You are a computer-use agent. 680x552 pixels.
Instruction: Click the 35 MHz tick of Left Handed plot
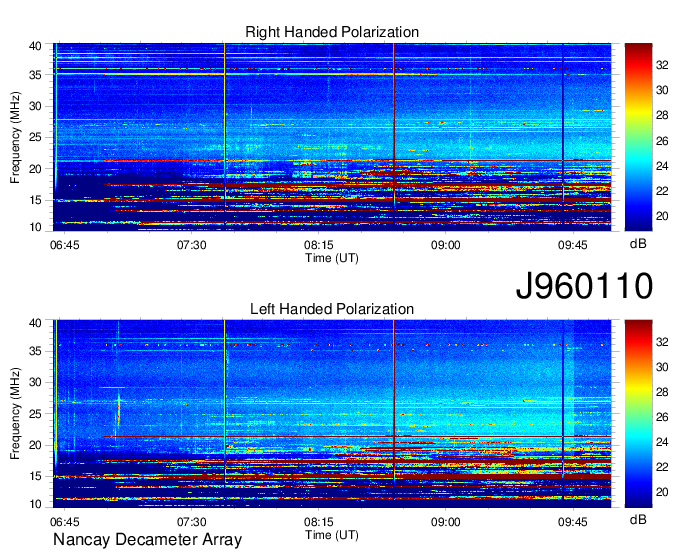35,351
